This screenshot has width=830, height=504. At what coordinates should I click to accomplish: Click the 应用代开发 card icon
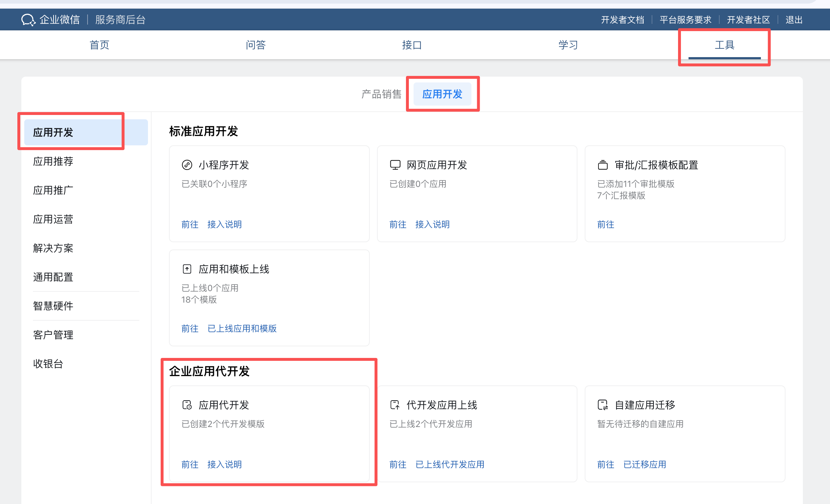[187, 405]
